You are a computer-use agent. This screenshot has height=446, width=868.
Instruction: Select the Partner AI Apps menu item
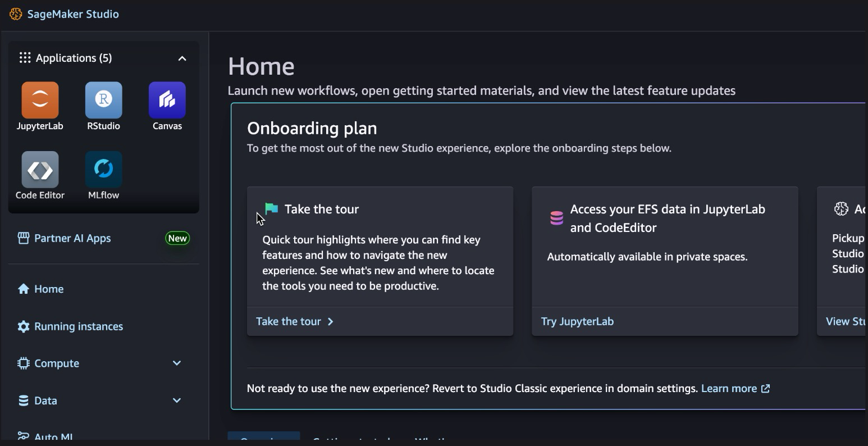(72, 238)
